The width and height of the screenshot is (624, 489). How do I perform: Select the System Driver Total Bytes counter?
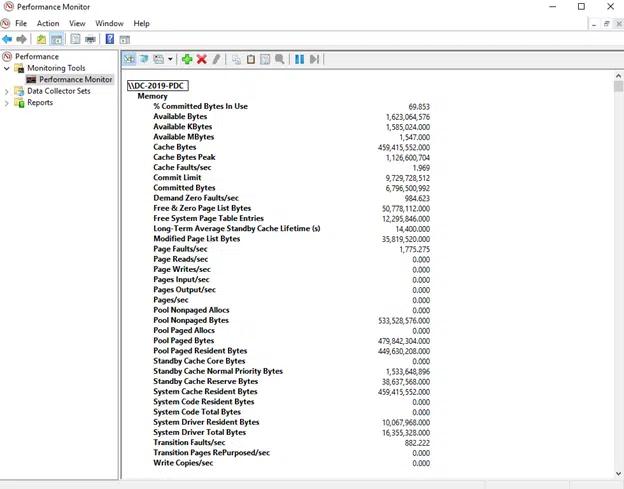pyautogui.click(x=199, y=433)
